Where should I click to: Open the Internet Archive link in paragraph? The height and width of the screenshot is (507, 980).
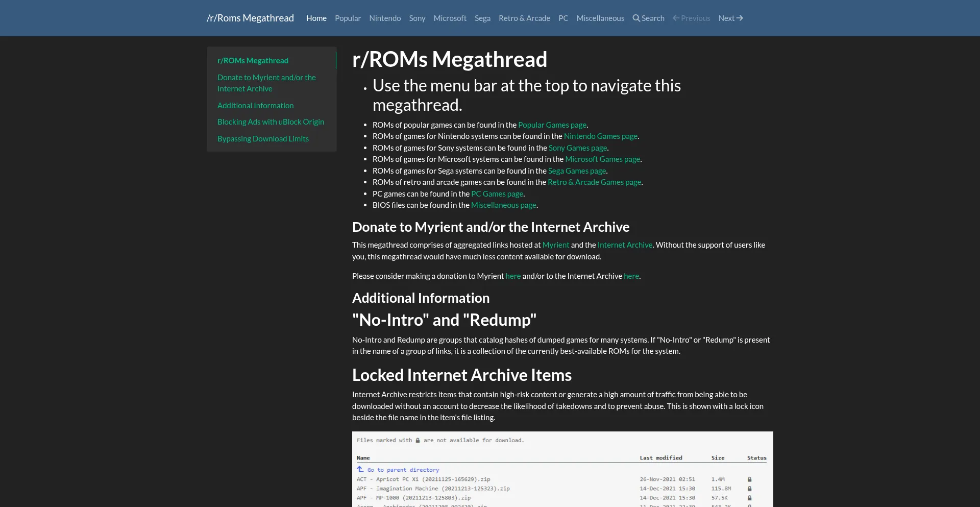pyautogui.click(x=625, y=245)
